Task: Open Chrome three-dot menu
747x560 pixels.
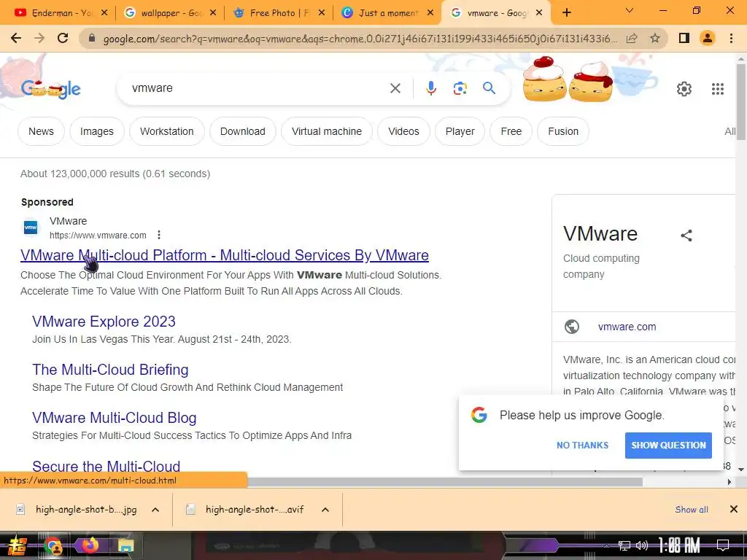Action: pos(731,38)
